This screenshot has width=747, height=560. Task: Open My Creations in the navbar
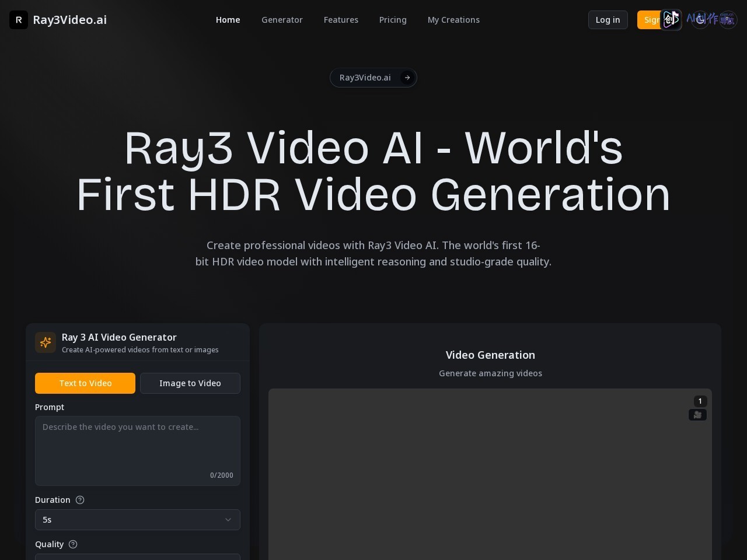[x=453, y=20]
